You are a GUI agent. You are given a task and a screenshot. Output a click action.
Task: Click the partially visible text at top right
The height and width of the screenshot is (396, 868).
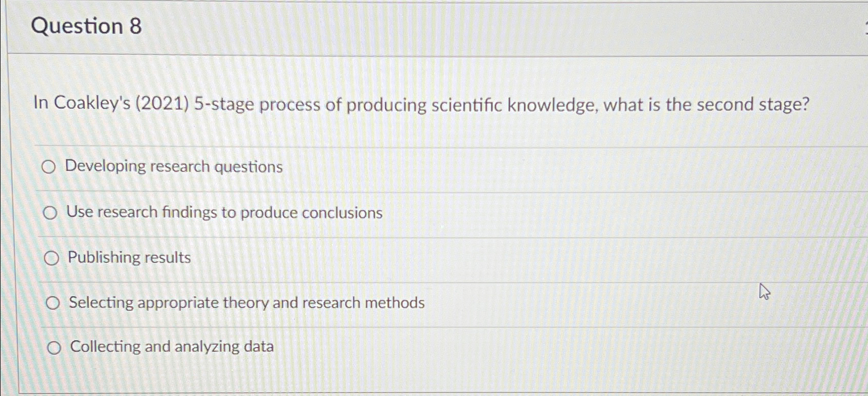[864, 23]
